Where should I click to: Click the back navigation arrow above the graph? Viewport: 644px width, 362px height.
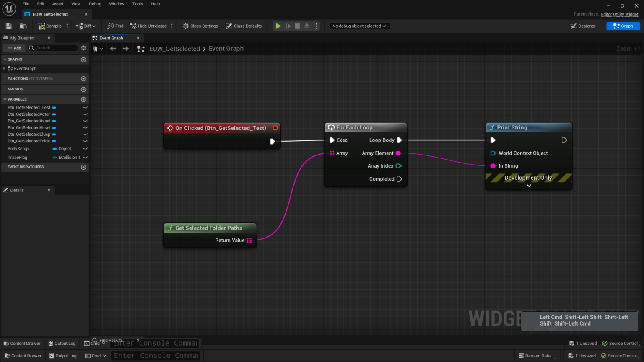(112, 48)
